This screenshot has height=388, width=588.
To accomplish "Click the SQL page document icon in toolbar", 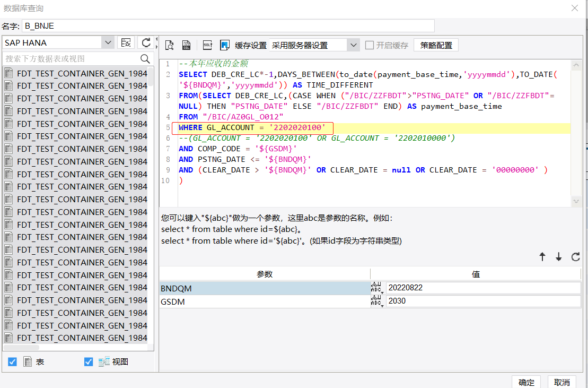I will point(186,45).
